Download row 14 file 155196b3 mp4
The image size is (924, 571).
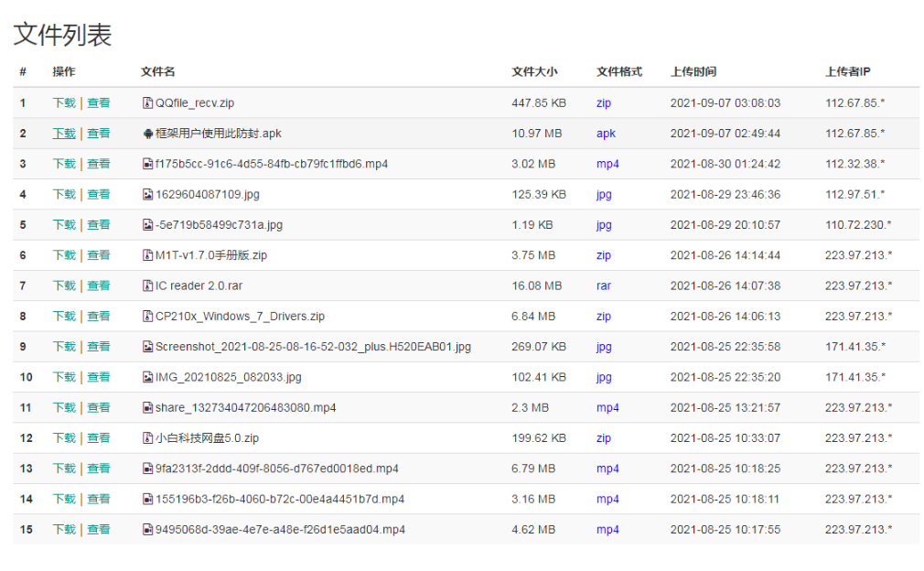point(64,499)
